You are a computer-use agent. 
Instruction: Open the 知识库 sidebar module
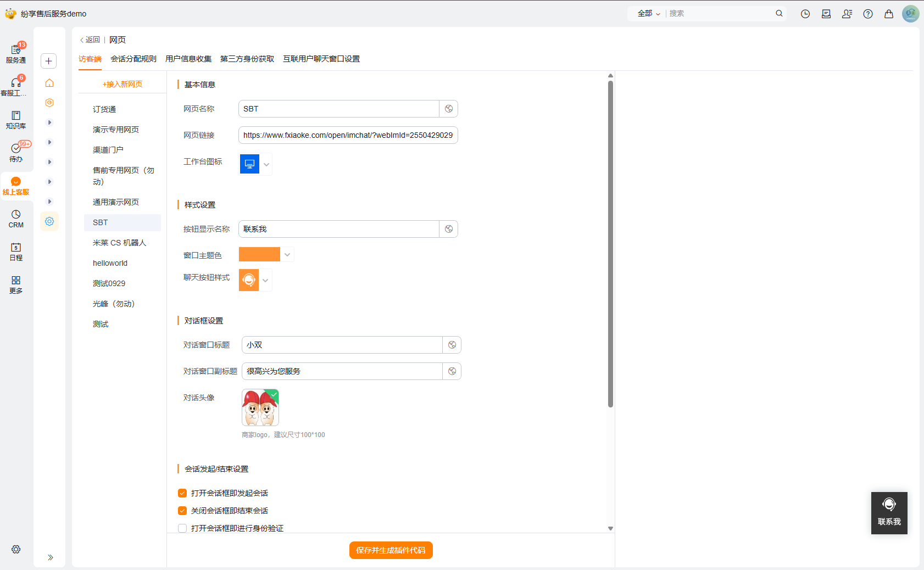(16, 120)
